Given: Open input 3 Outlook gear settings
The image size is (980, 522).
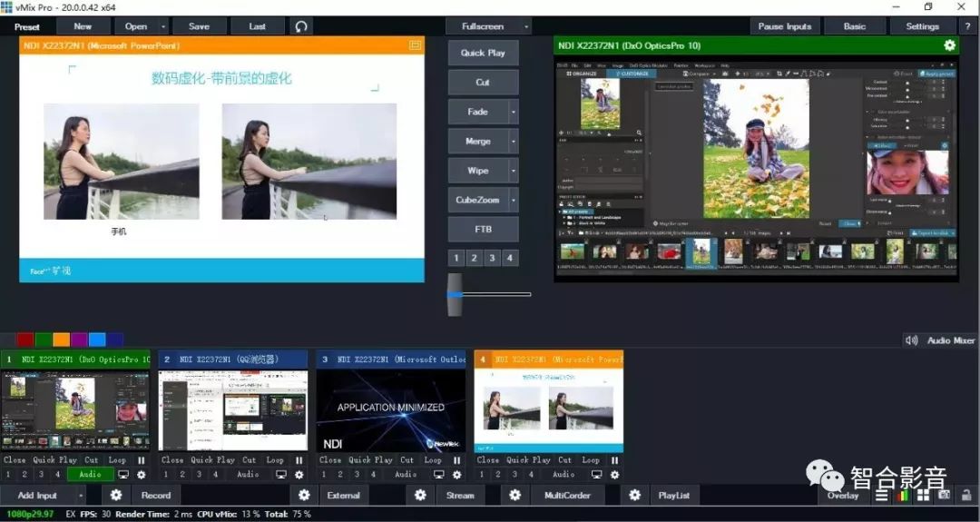Looking at the screenshot, I should [x=456, y=475].
